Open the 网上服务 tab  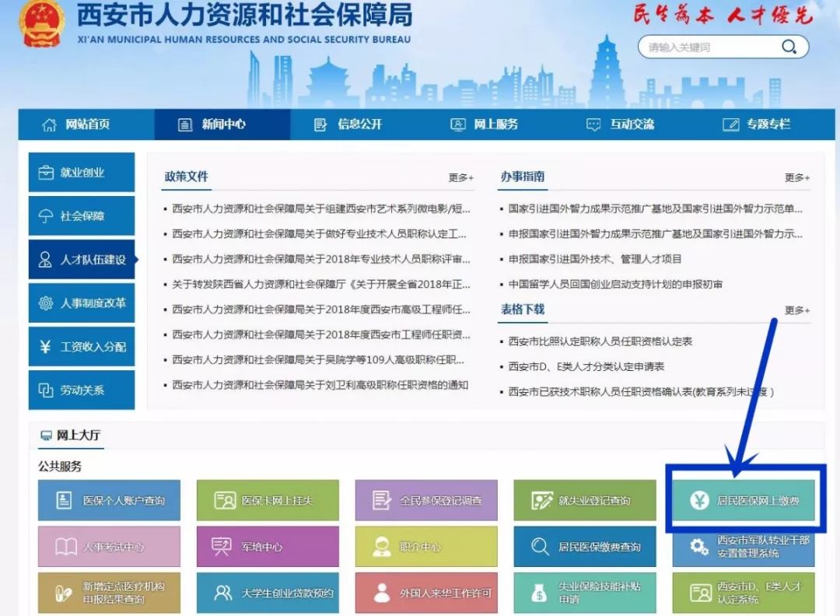click(495, 124)
